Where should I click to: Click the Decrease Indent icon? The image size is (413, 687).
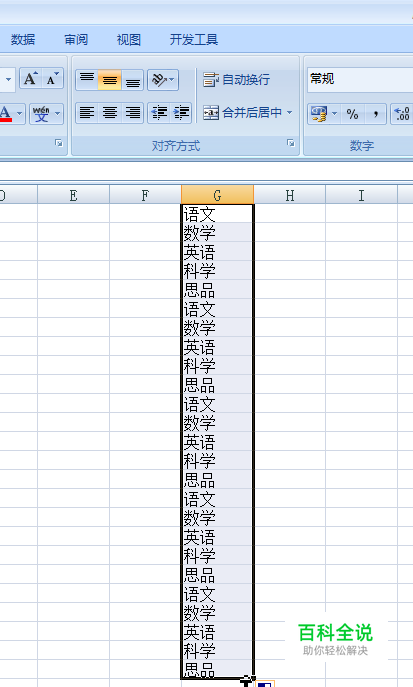159,113
